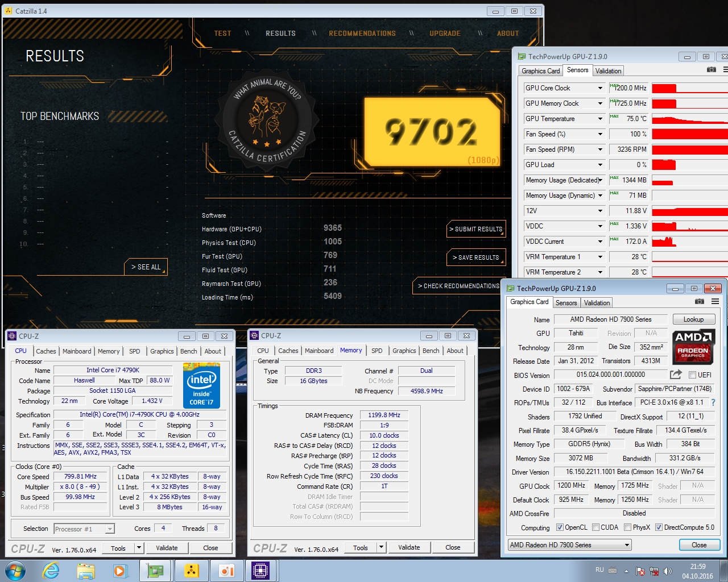Click Intel Core i7 logo in CPU-Z
The height and width of the screenshot is (582, 728).
(201, 385)
